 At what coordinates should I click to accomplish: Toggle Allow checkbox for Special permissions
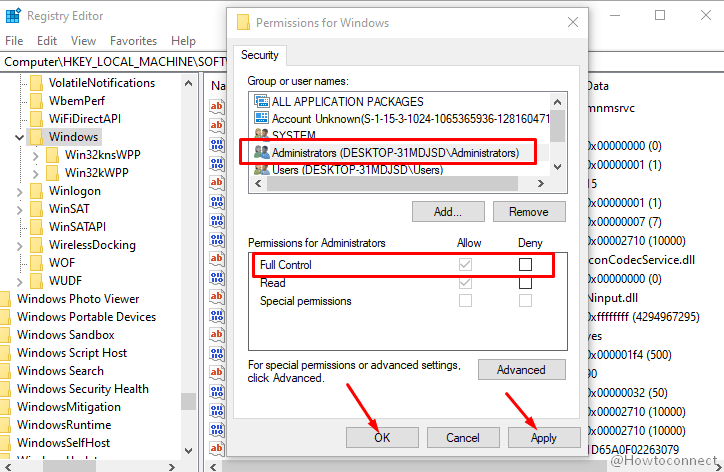point(465,301)
